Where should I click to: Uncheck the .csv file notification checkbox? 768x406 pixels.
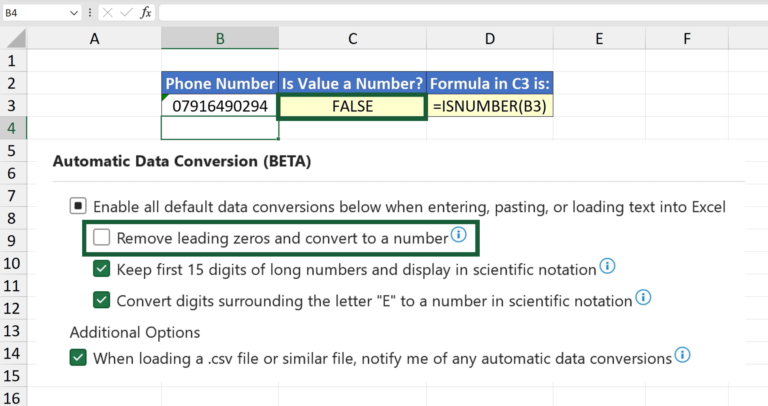[x=78, y=357]
